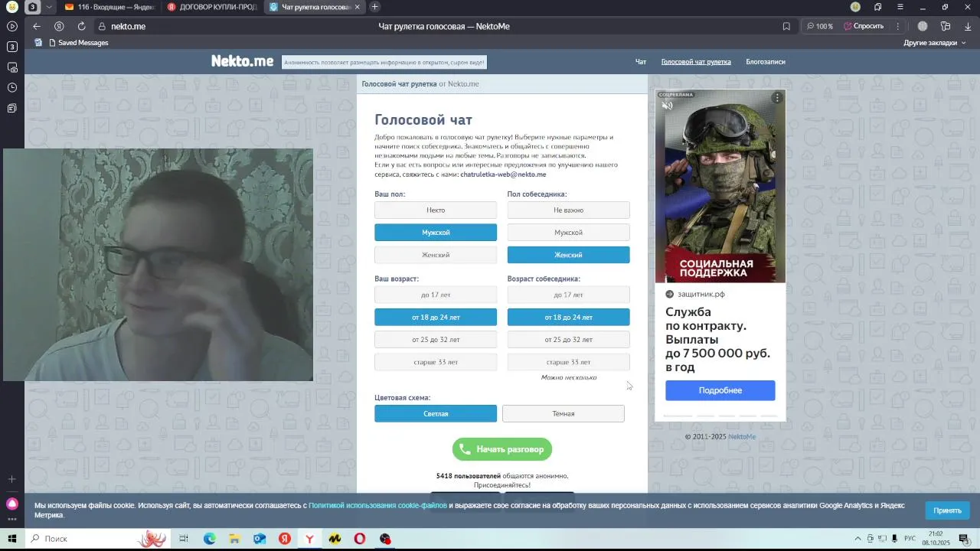
Task: Open the browser hamburger menu
Action: (x=900, y=7)
